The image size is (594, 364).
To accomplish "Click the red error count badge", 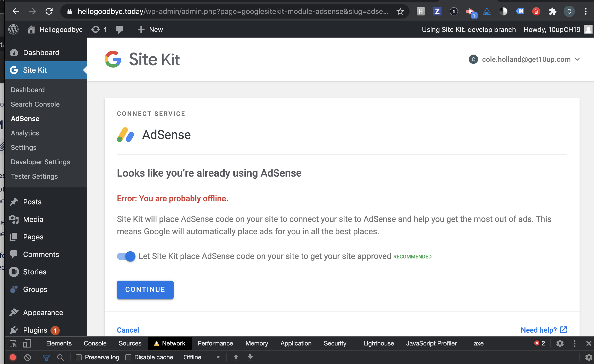I will coord(540,343).
